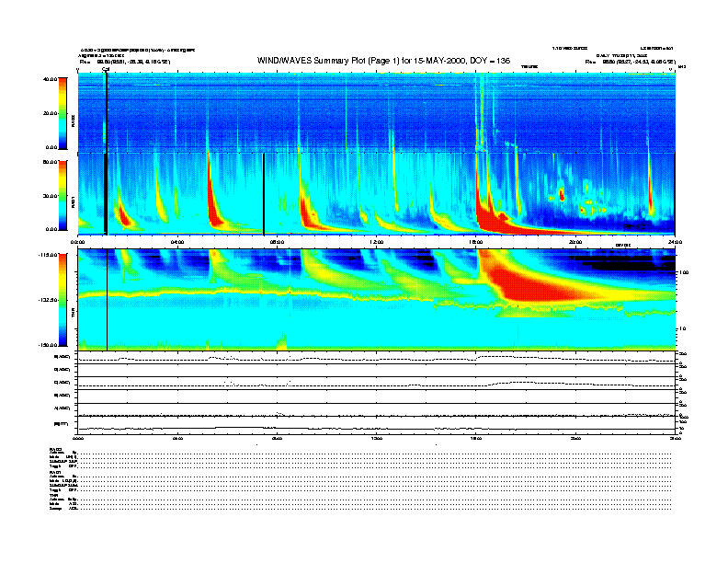The width and height of the screenshot is (728, 563).
Task: Click the 24:00 time label under RAD1
Action: click(x=675, y=242)
